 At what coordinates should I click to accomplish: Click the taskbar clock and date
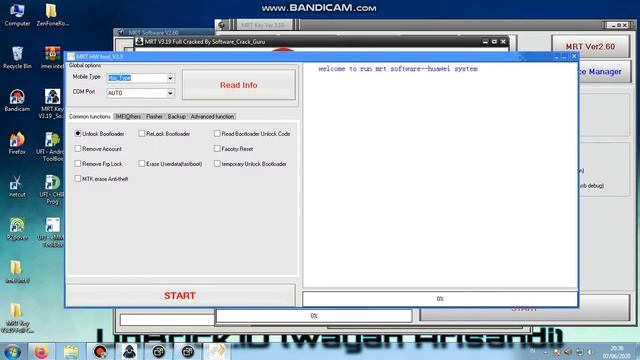pos(616,352)
